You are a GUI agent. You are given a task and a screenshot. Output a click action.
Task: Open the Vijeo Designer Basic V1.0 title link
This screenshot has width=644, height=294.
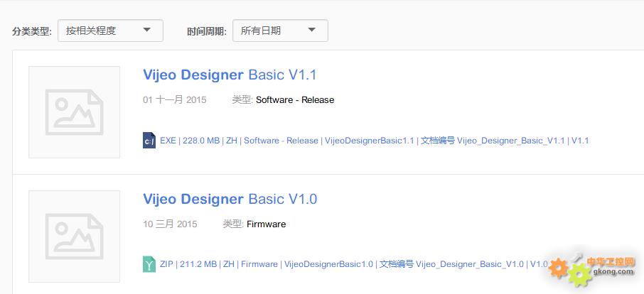pos(230,200)
